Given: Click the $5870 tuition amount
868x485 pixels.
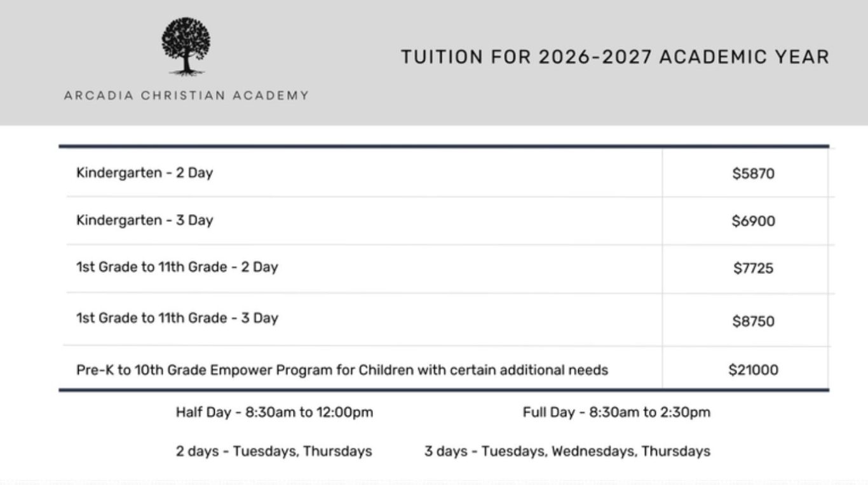Looking at the screenshot, I should (753, 174).
